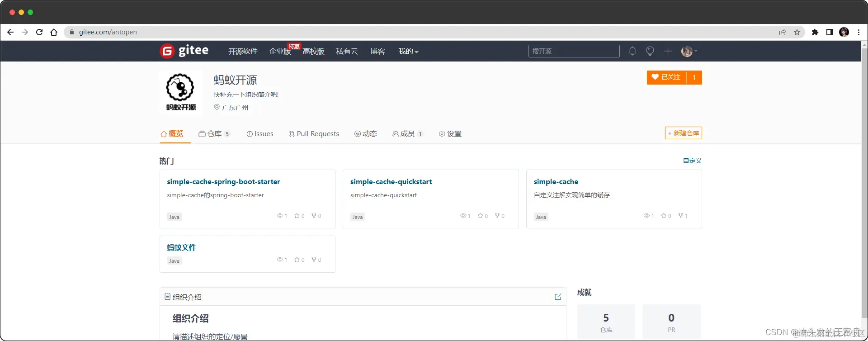
Task: Click the 蚂蚁开源 organization avatar
Action: pyautogui.click(x=181, y=93)
